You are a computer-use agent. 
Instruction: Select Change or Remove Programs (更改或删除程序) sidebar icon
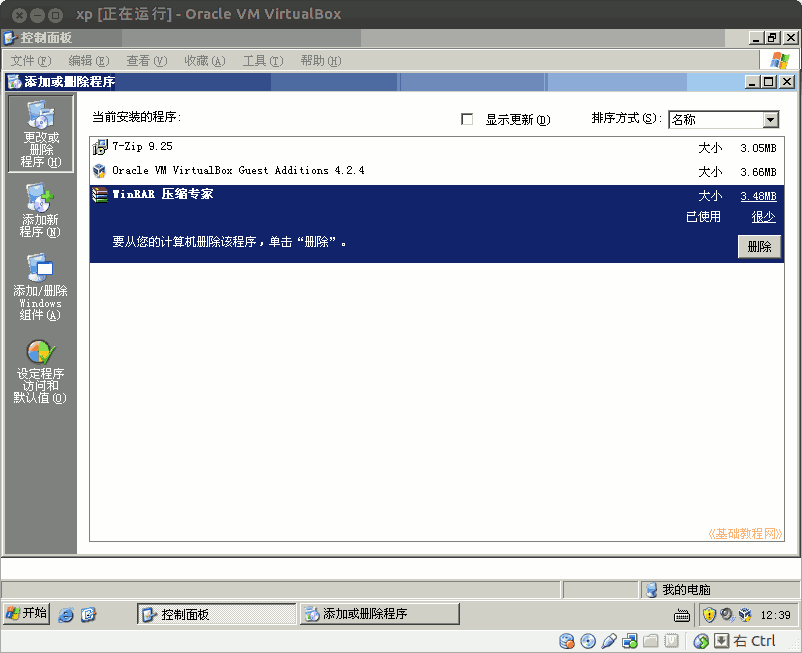tap(41, 134)
